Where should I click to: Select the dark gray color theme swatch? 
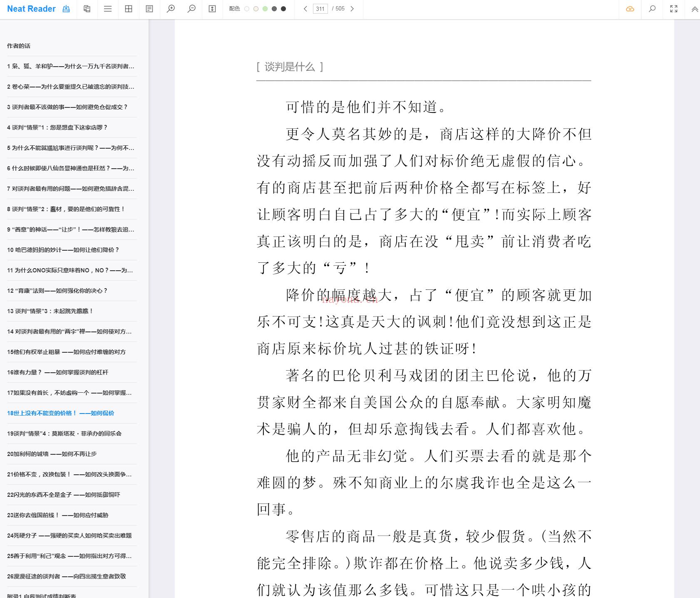tap(274, 9)
